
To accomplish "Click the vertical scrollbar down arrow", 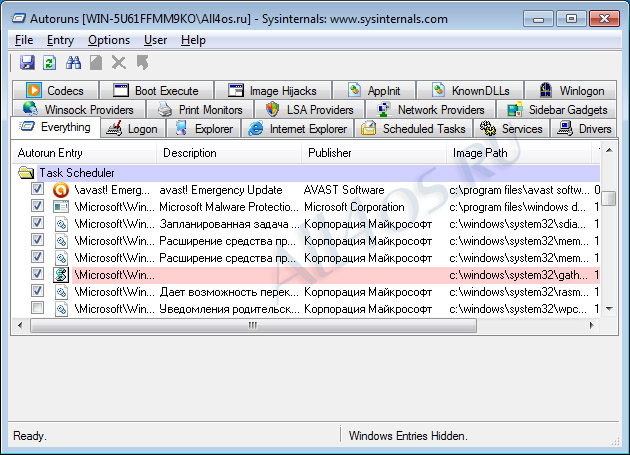I will [x=610, y=309].
